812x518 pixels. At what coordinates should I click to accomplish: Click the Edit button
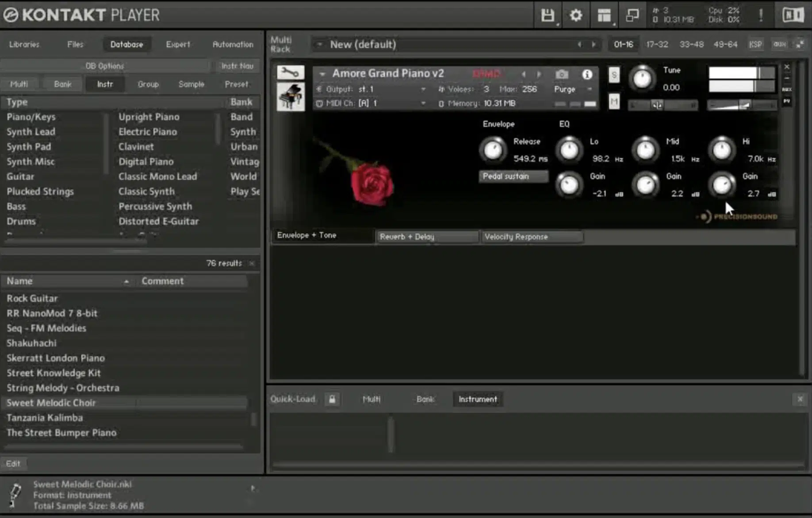tap(13, 464)
